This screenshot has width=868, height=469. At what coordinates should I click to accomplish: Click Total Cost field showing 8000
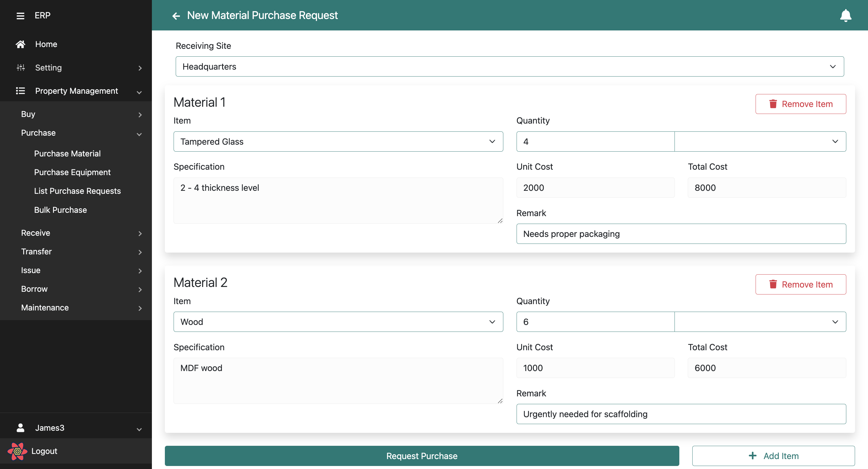766,188
